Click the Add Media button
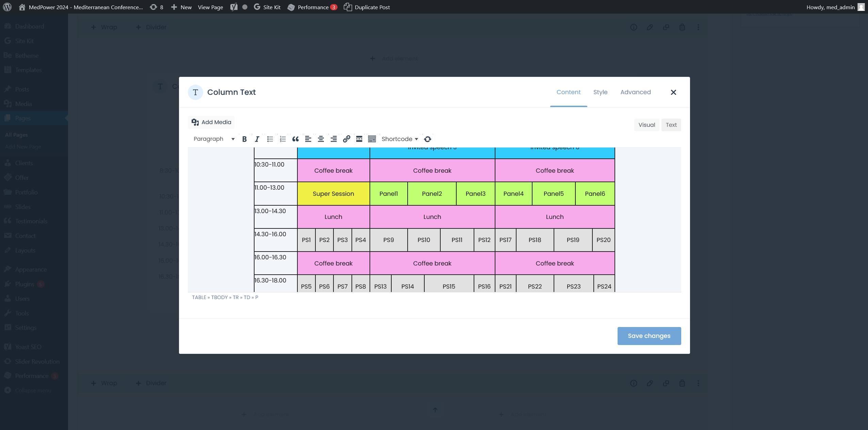This screenshot has height=430, width=868. (x=211, y=122)
